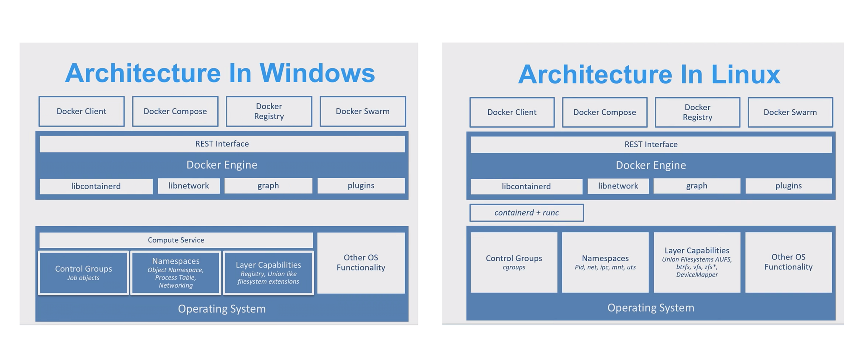Pick libnetwork box in the Linux diagram

tap(618, 186)
